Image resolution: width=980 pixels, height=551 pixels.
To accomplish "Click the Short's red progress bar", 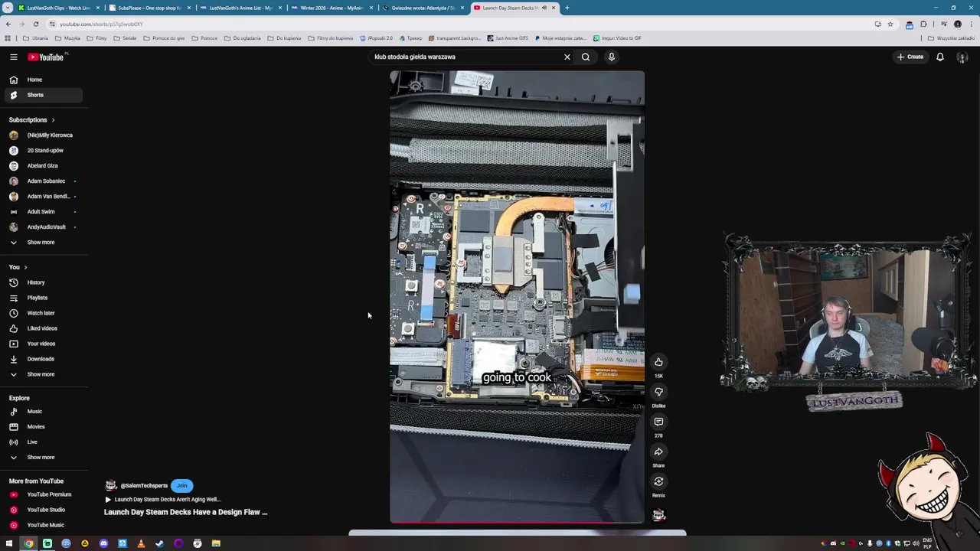I will (x=517, y=523).
